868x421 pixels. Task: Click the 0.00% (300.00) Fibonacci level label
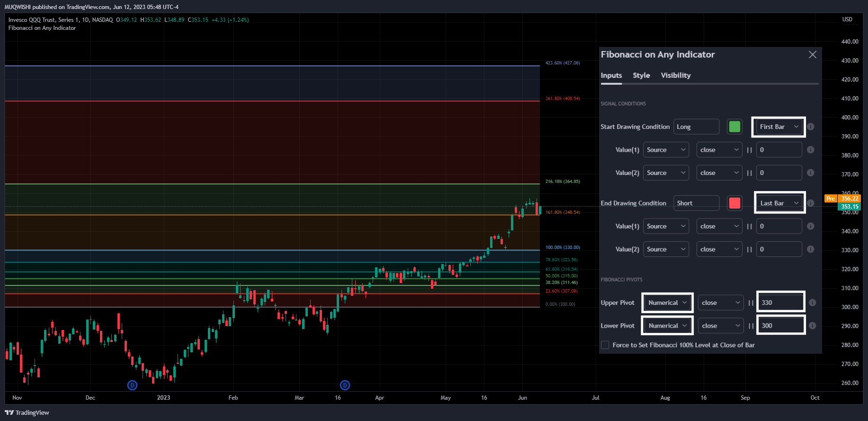coord(560,304)
